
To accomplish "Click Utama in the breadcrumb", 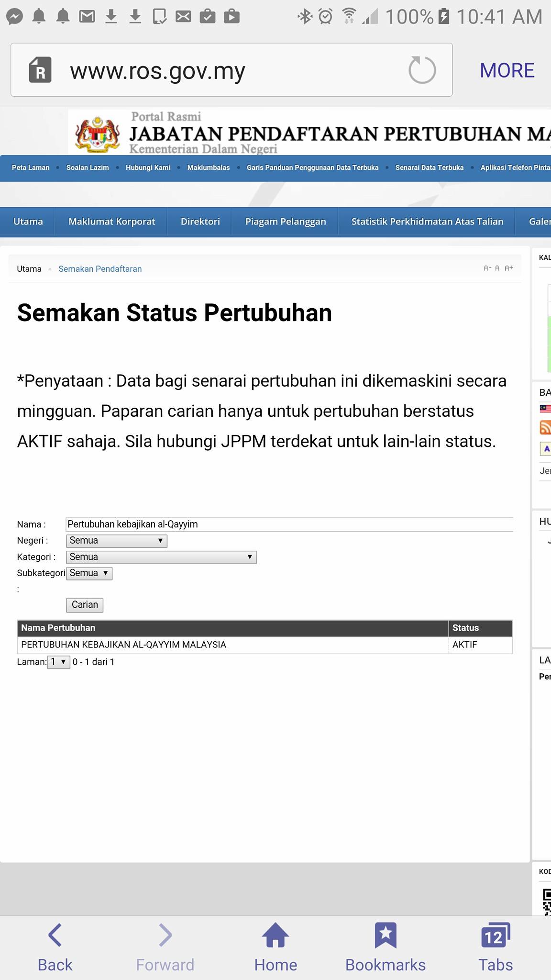I will (29, 269).
